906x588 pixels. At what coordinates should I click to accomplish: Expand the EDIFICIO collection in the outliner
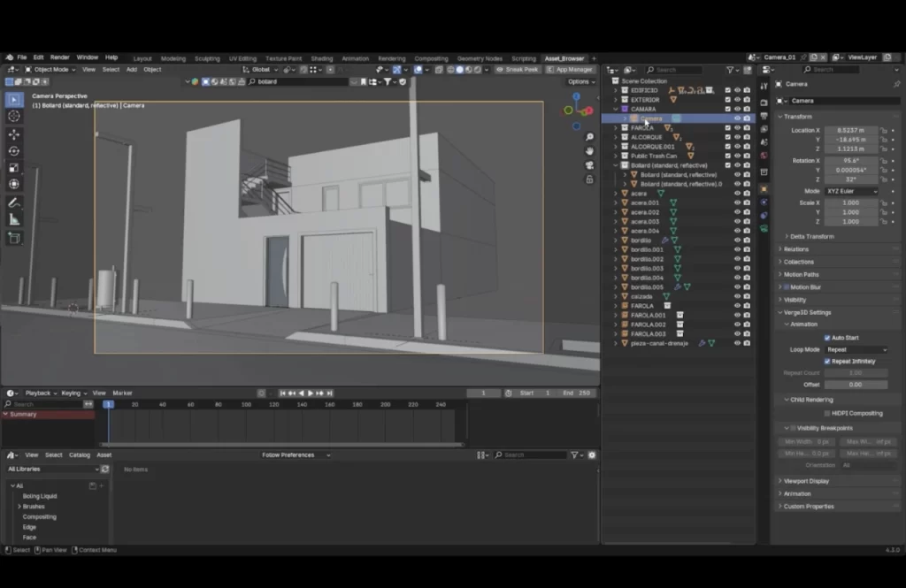(x=616, y=90)
